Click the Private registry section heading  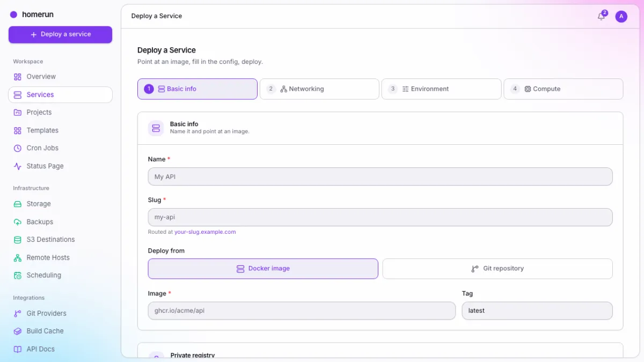(193, 355)
